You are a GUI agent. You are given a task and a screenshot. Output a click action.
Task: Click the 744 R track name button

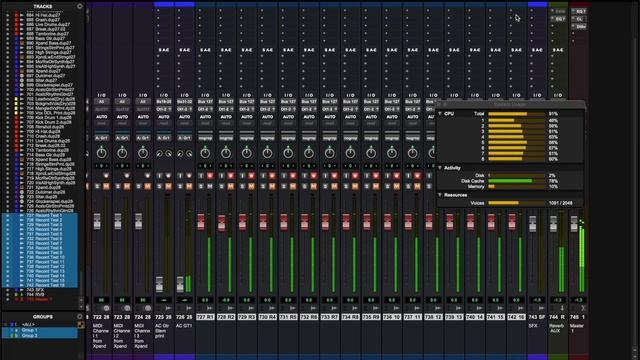[x=558, y=317]
